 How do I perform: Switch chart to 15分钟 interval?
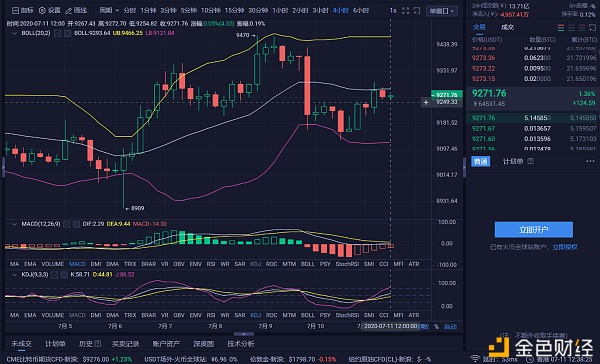[234, 10]
